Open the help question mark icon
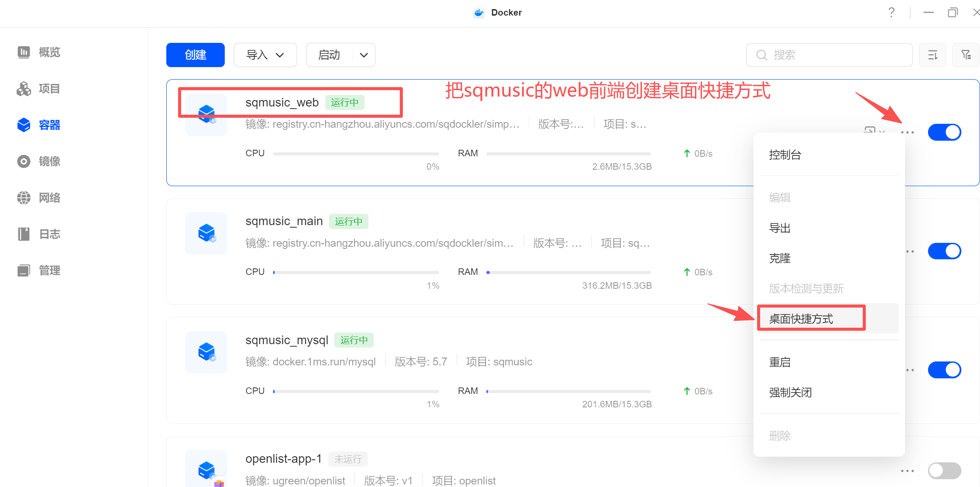The height and width of the screenshot is (487, 980). tap(891, 13)
